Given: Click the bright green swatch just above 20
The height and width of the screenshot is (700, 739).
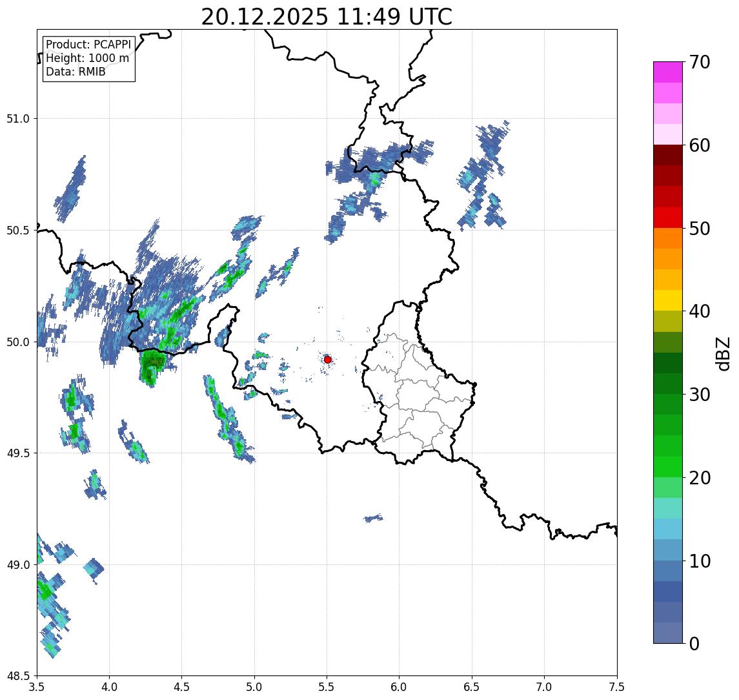Looking at the screenshot, I should (x=668, y=467).
